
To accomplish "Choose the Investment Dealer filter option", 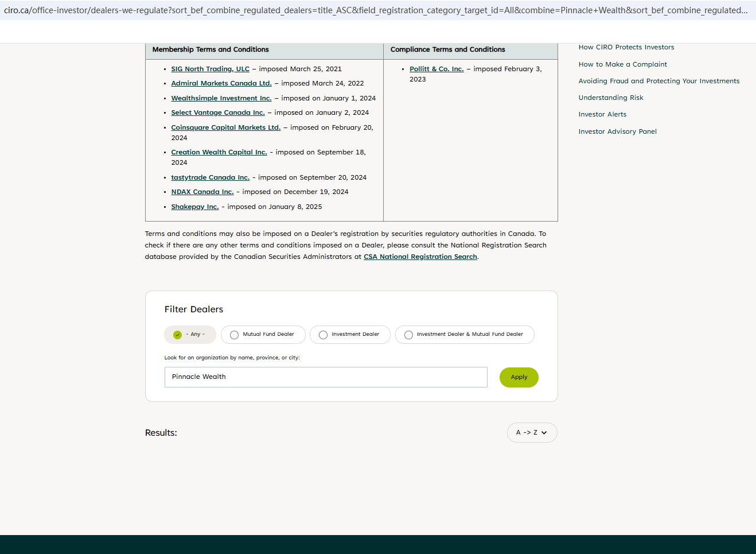I will click(350, 335).
